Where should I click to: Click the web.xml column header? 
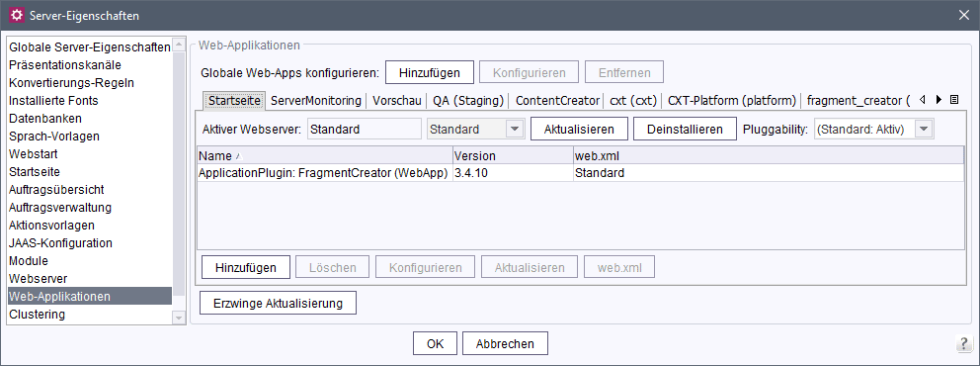[769, 155]
